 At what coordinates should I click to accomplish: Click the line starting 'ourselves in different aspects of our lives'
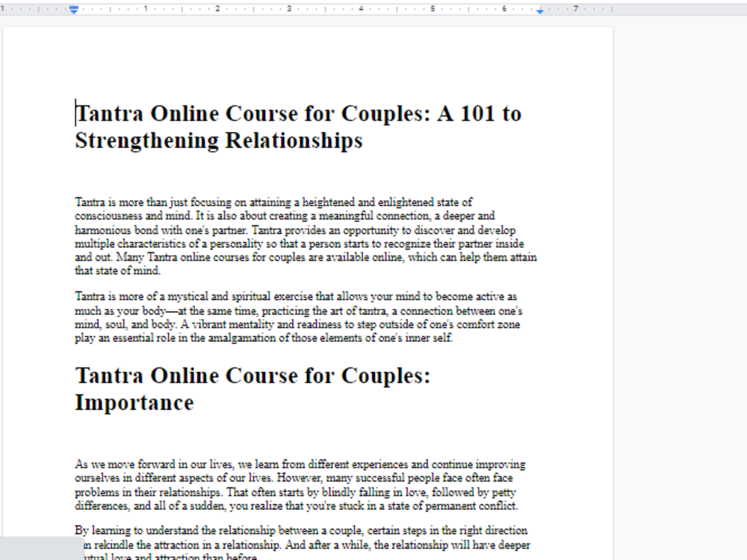tap(294, 478)
